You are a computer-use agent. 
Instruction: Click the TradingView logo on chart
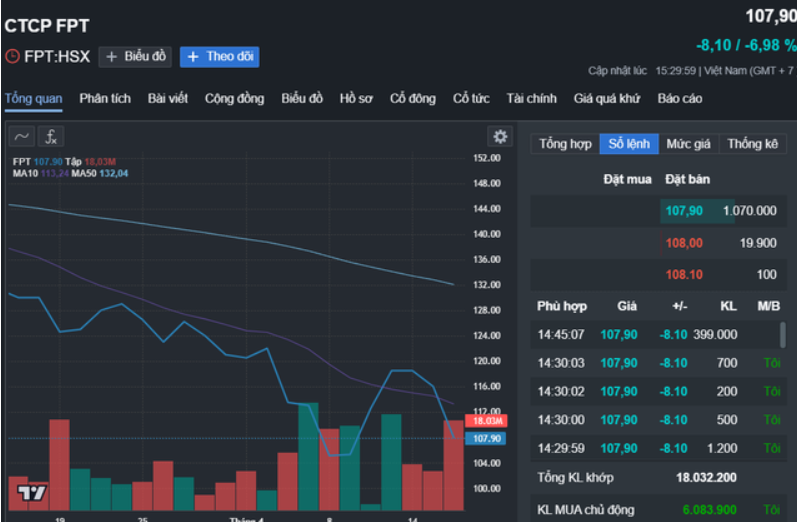point(32,492)
